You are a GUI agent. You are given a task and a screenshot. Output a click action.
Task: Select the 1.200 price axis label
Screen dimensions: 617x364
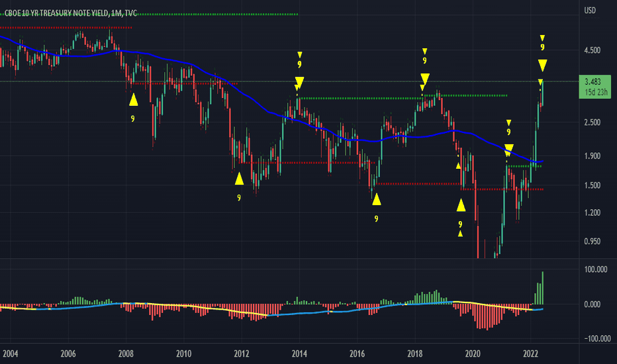point(593,213)
